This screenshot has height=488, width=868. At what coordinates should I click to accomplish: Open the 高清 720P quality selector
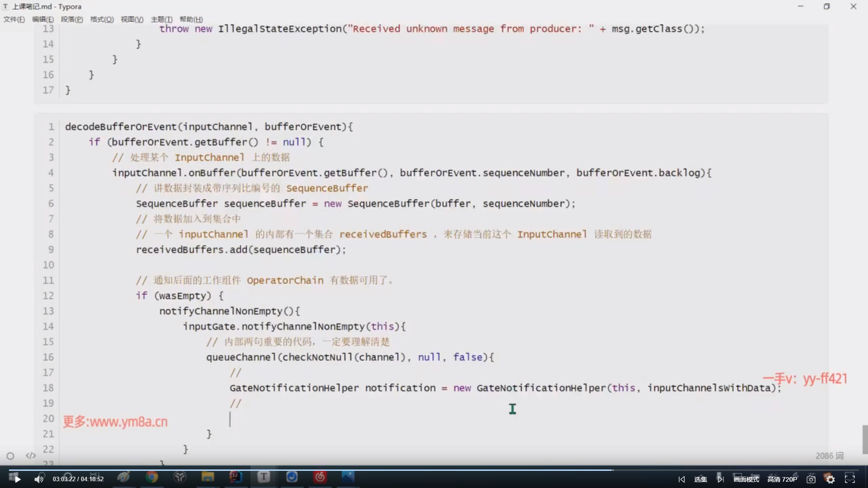click(782, 479)
